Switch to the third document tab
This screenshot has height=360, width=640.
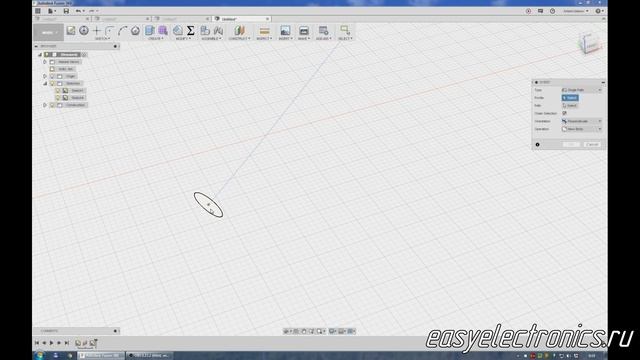(181, 19)
